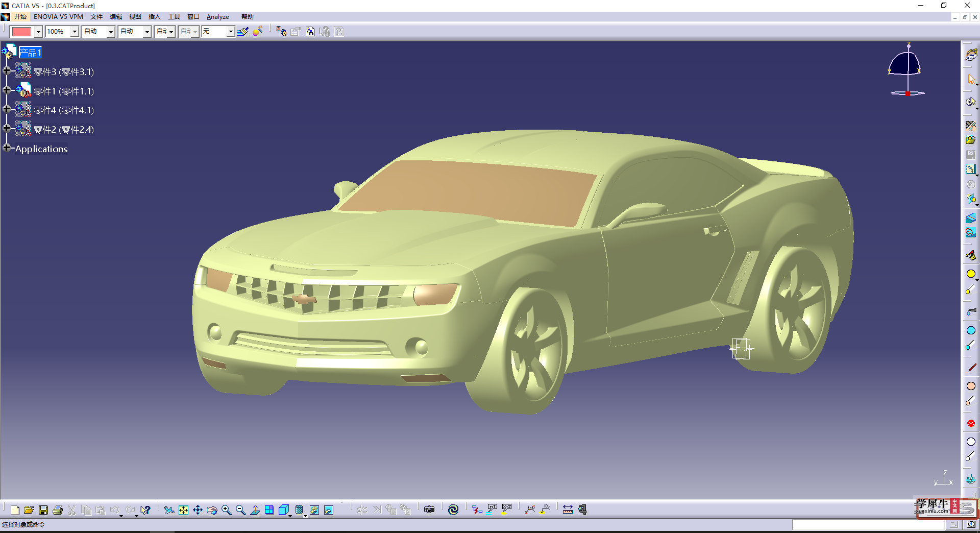980x533 pixels.
Task: Click the Measure Between ruler icon
Action: click(568, 510)
